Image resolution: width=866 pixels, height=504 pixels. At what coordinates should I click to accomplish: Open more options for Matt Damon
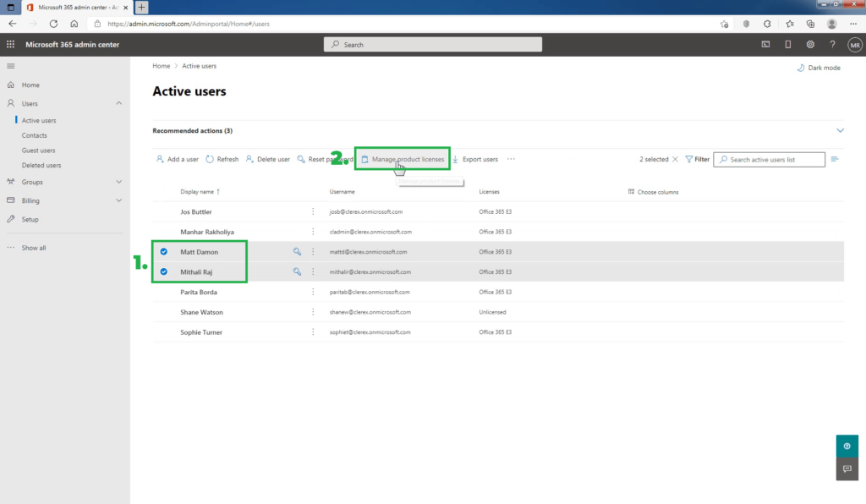click(313, 252)
